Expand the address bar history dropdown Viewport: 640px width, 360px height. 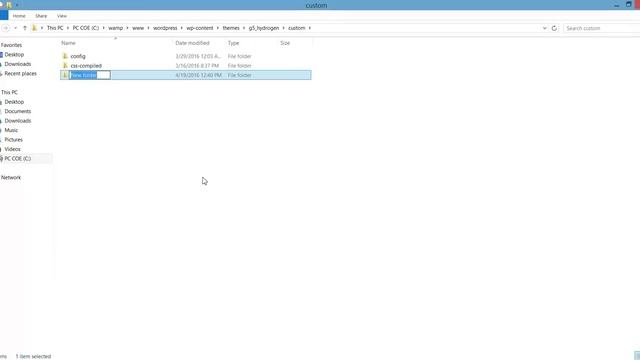pos(544,28)
